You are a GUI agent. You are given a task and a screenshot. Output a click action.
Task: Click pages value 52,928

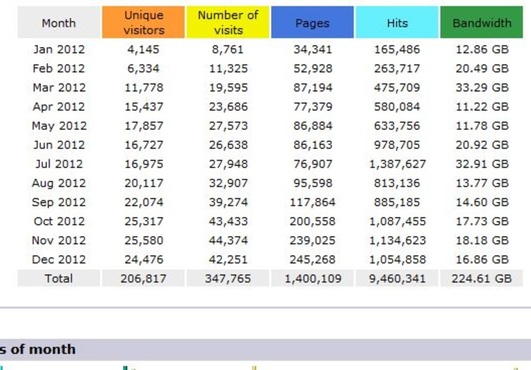313,68
